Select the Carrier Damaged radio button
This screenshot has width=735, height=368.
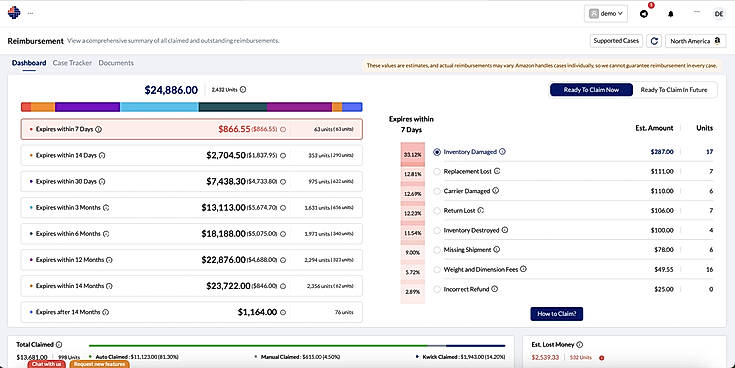pyautogui.click(x=437, y=191)
